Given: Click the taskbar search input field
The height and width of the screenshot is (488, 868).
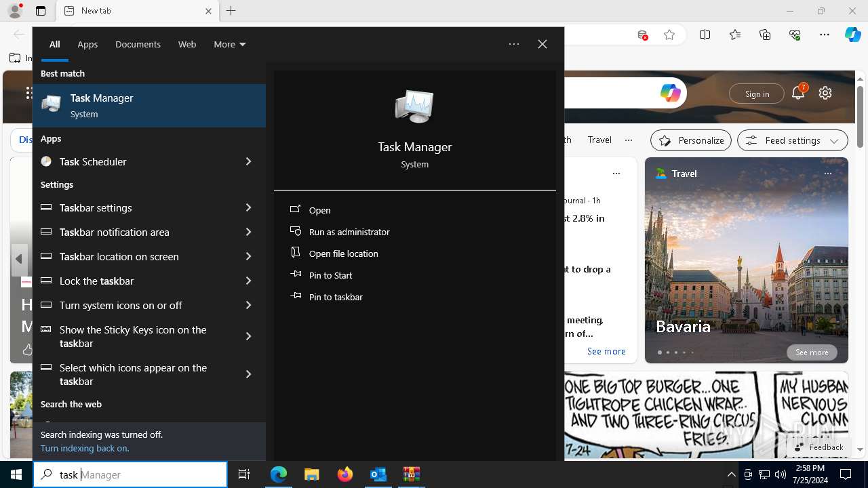Looking at the screenshot, I should click(130, 474).
